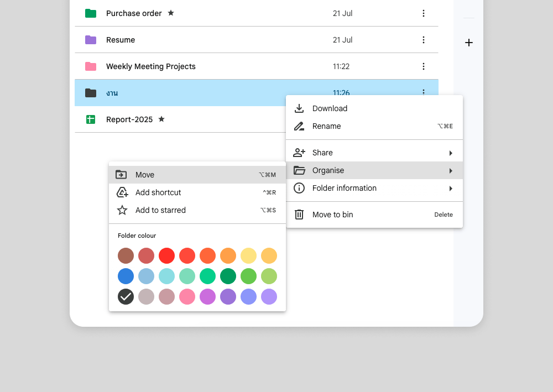Expand the Share submenu arrow
The image size is (553, 392).
[x=451, y=153]
